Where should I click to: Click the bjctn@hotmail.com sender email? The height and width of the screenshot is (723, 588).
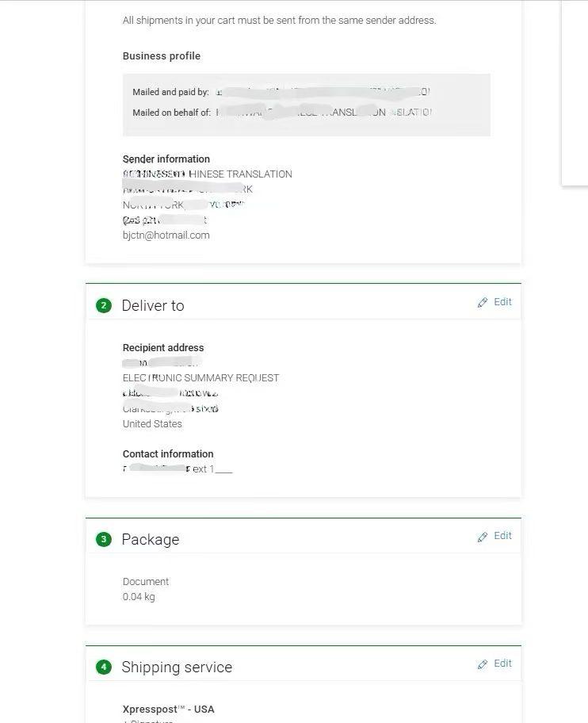pos(166,235)
